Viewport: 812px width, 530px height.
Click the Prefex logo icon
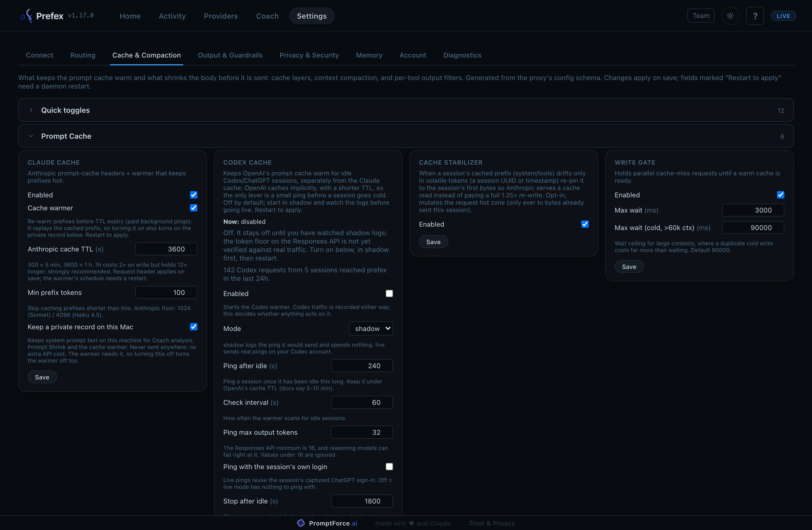coord(26,16)
